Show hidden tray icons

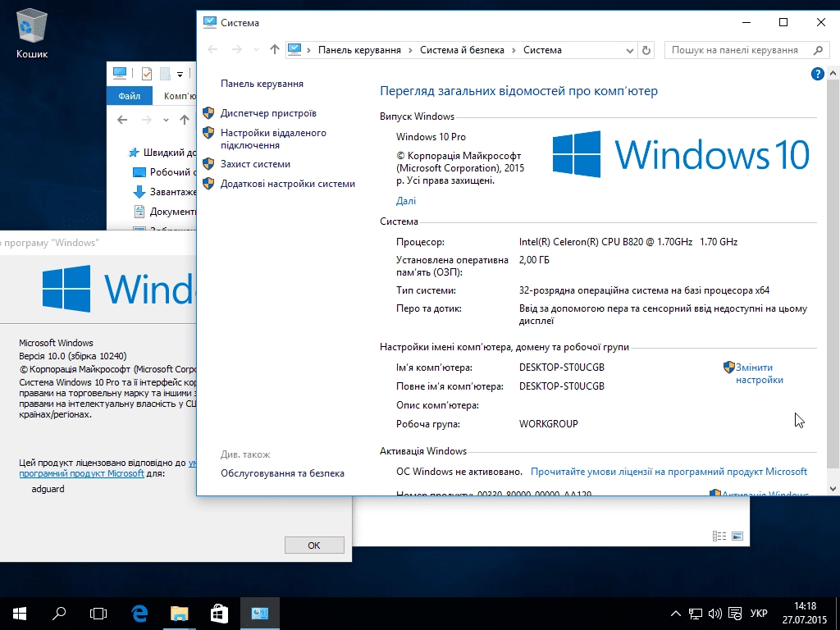(x=676, y=614)
